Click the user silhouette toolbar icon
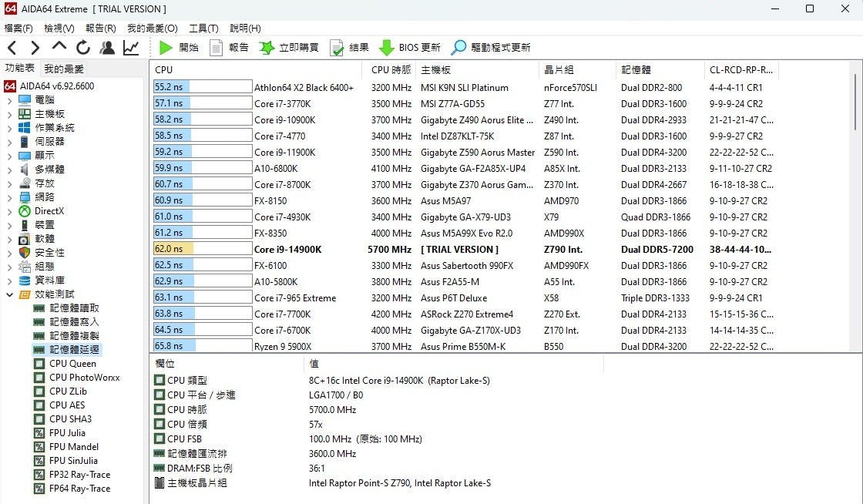The image size is (863, 504). 108,48
